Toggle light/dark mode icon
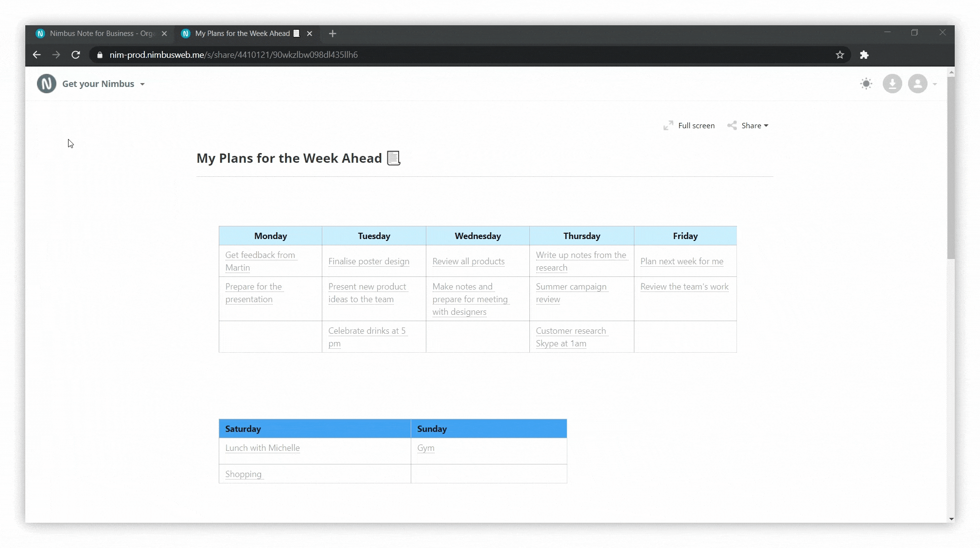This screenshot has height=548, width=980. click(x=866, y=84)
